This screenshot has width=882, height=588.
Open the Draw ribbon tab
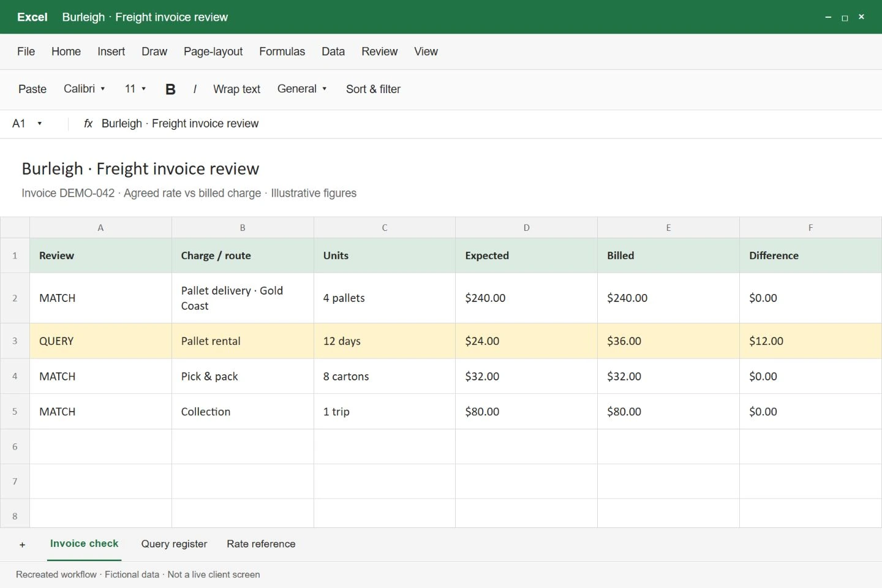click(x=154, y=51)
